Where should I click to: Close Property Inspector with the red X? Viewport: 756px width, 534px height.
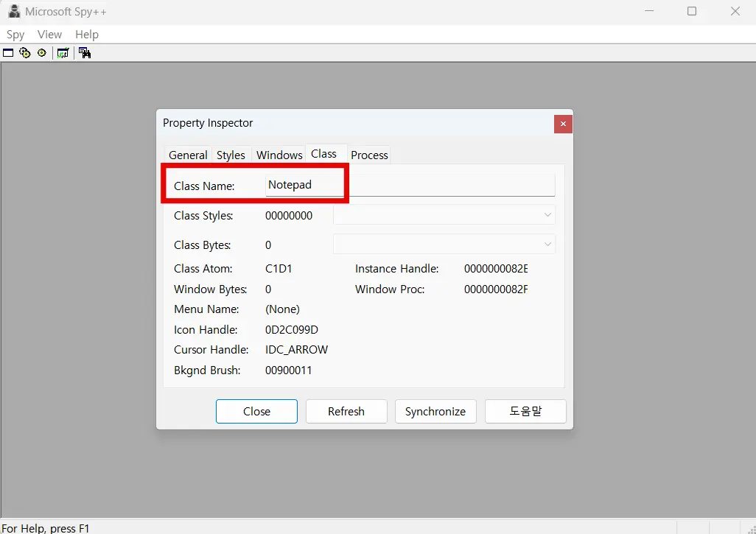[x=563, y=124]
